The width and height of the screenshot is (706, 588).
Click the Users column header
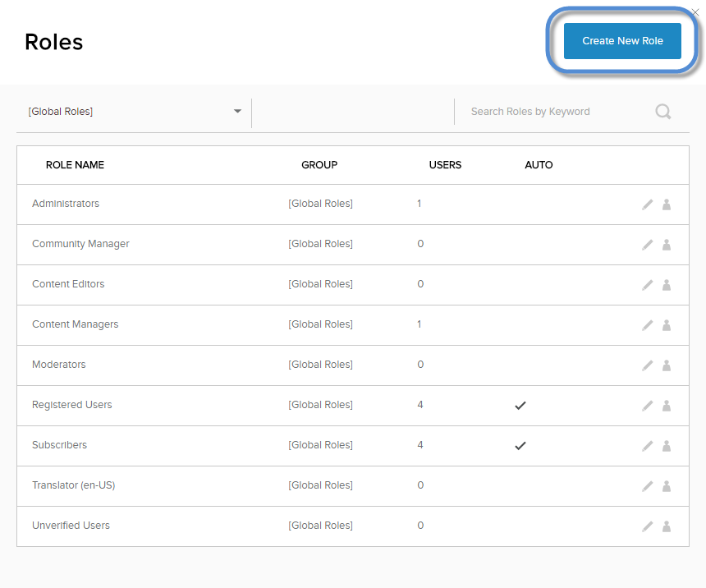click(x=445, y=165)
